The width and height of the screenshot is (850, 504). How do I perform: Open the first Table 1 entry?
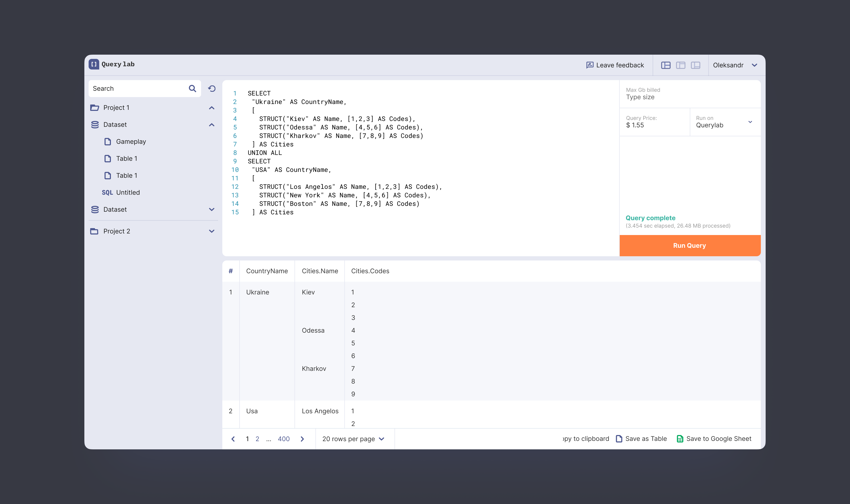coord(127,159)
